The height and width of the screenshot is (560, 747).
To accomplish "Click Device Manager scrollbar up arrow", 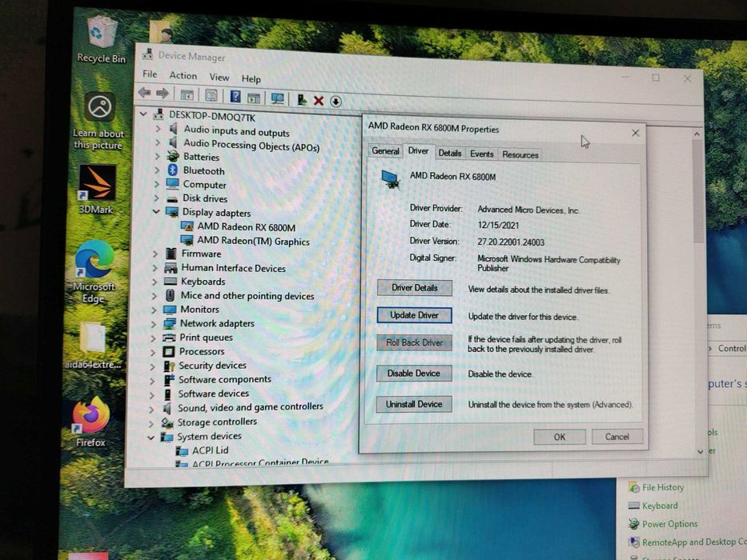I will [x=697, y=134].
